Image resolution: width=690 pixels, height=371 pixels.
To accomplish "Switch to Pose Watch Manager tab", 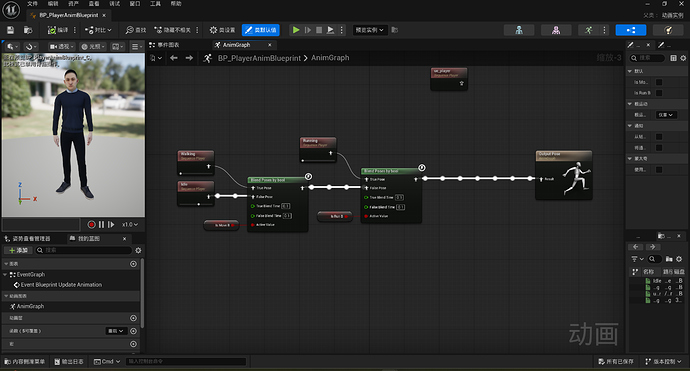I will point(27,239).
